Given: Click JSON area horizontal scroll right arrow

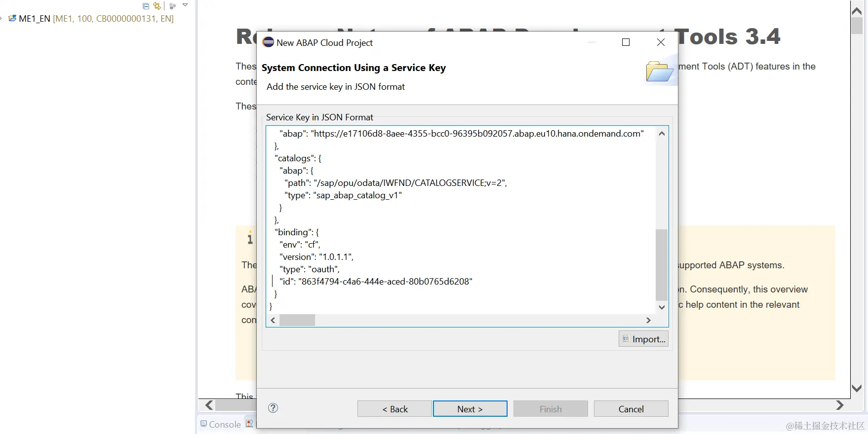Looking at the screenshot, I should pos(648,320).
